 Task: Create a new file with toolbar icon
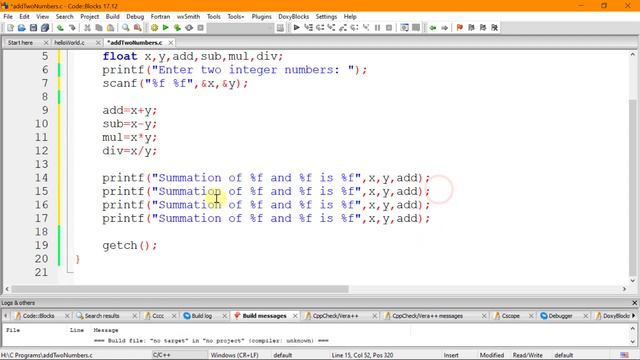pos(10,28)
